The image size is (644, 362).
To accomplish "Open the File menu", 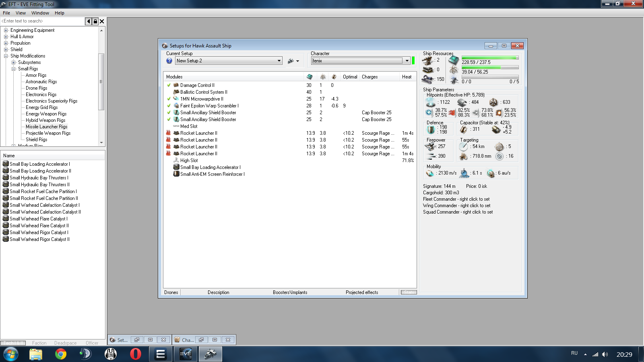I will 6,13.
